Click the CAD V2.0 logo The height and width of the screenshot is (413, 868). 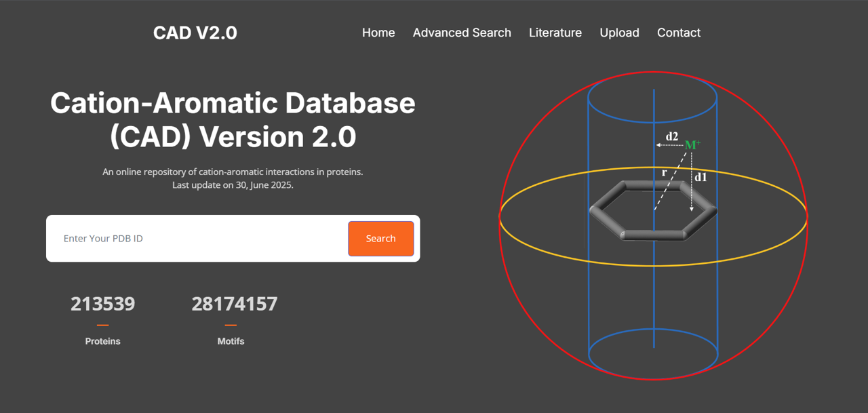(195, 32)
